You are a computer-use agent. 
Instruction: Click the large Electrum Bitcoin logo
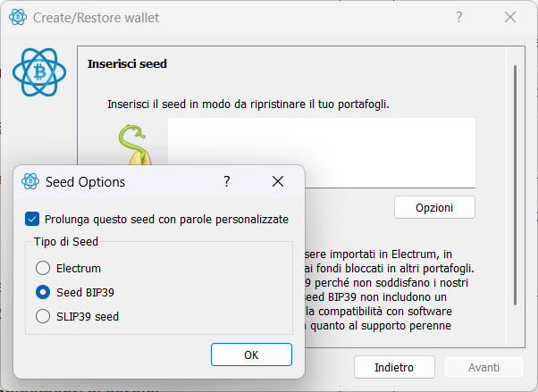pos(39,72)
